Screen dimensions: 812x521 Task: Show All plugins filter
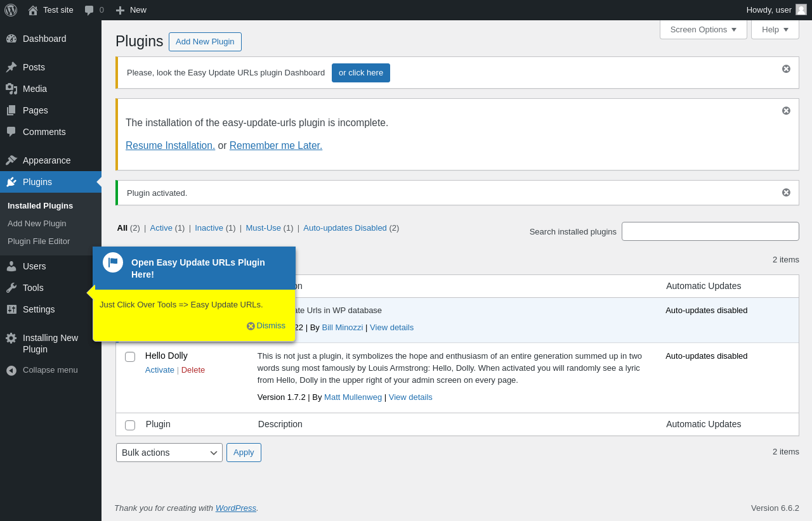point(122,228)
